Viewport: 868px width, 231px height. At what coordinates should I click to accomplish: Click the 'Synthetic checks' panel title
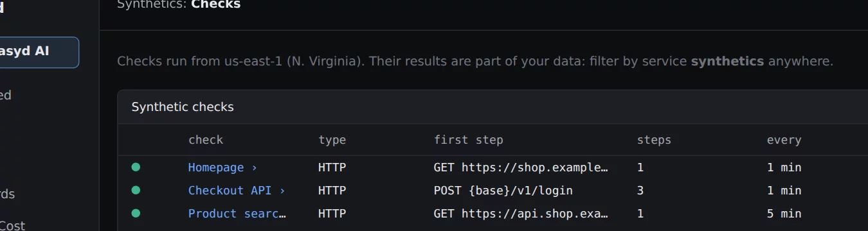183,107
